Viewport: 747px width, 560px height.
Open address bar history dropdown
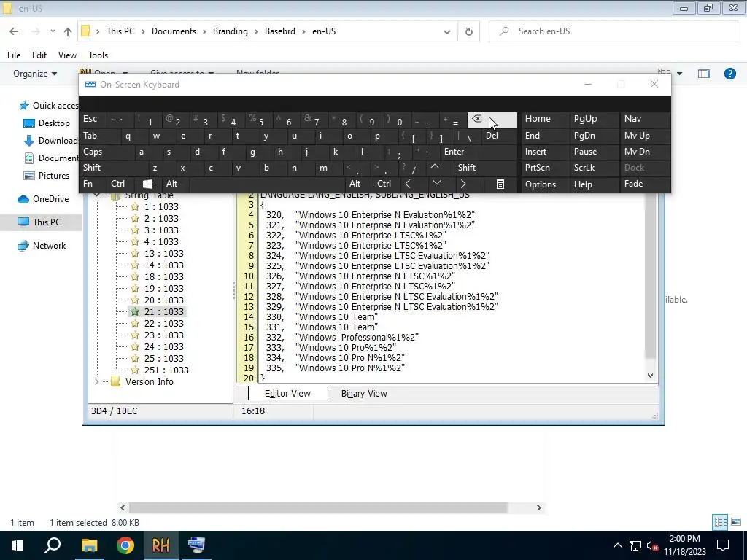(x=447, y=32)
